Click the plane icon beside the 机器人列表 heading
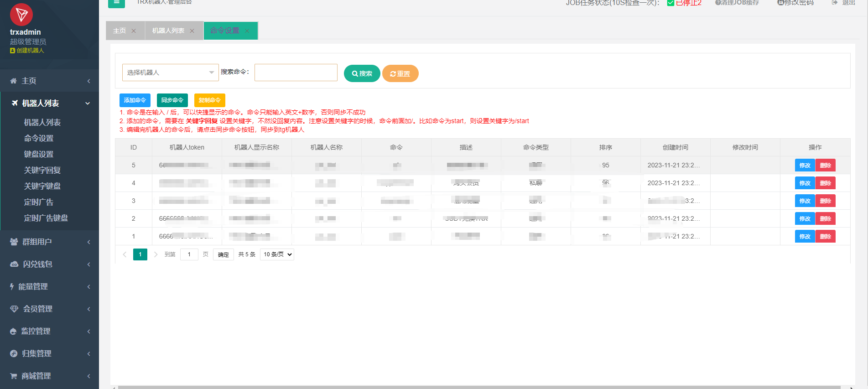 pos(15,103)
